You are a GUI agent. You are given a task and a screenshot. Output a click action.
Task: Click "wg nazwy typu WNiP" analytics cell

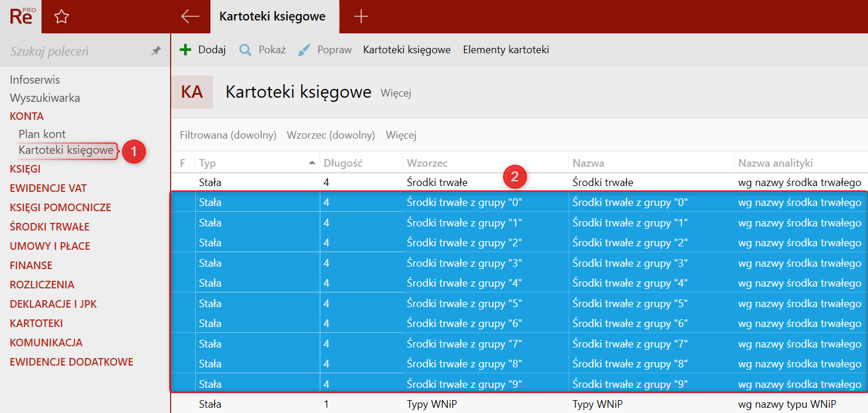787,404
